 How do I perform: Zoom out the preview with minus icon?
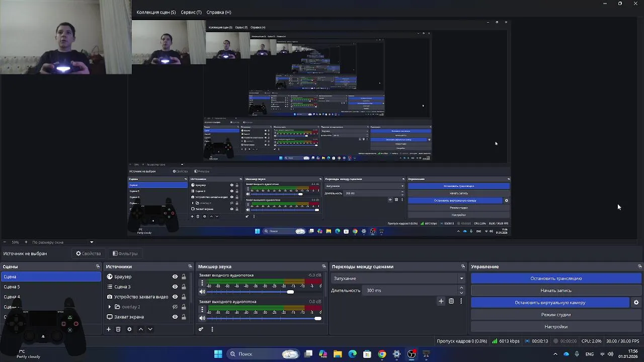[x=5, y=242]
